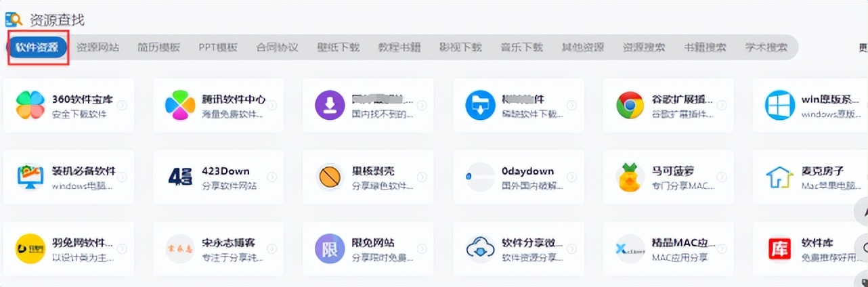Switch to the 音乐下载 tab
Screen dimensions: 868x287
521,47
